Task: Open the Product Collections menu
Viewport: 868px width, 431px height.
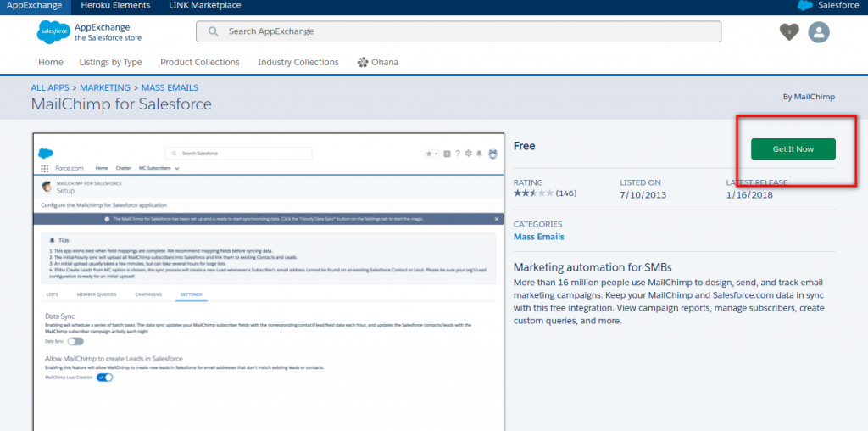Action: click(200, 62)
